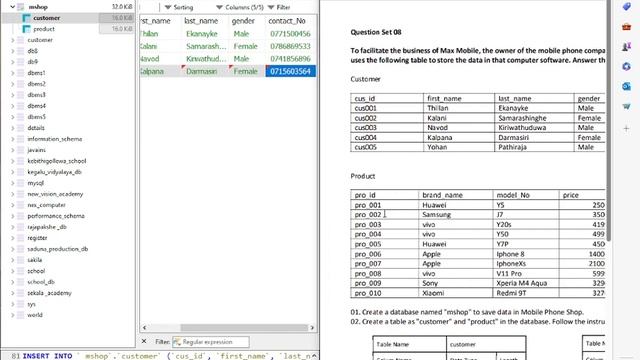Click the plus icon to customize sidebar
This screenshot has height=360, width=640.
[x=627, y=129]
